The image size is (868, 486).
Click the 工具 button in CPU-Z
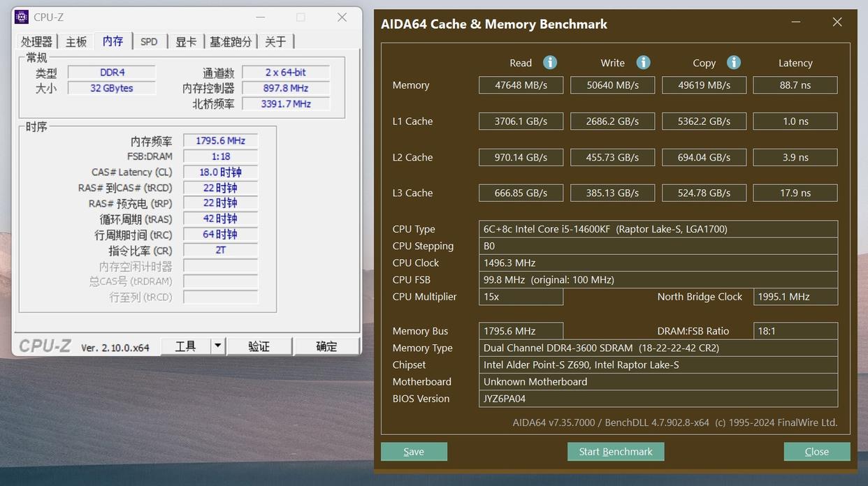click(185, 346)
